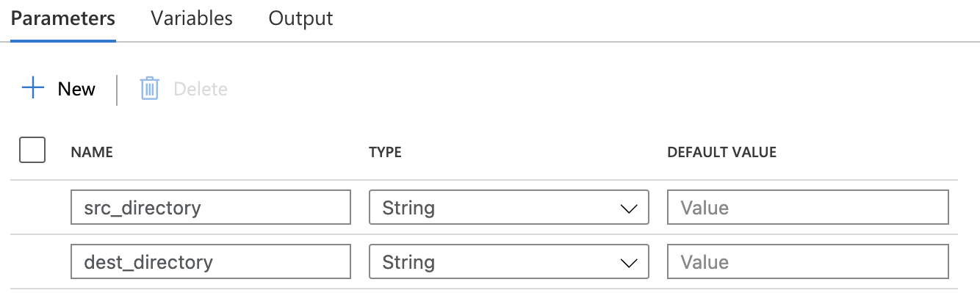Click the default Value field for dest_directory

pos(807,262)
